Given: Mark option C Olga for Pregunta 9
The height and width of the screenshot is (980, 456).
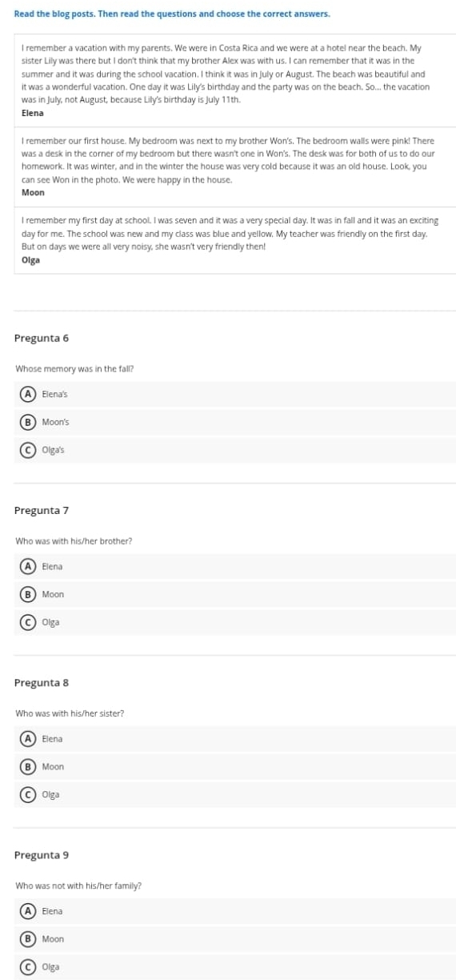Looking at the screenshot, I should coord(235,967).
